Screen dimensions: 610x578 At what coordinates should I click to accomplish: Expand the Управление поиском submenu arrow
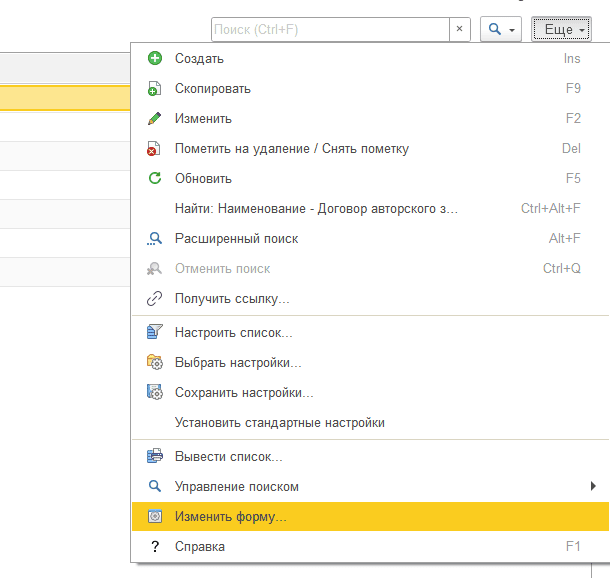tap(593, 487)
